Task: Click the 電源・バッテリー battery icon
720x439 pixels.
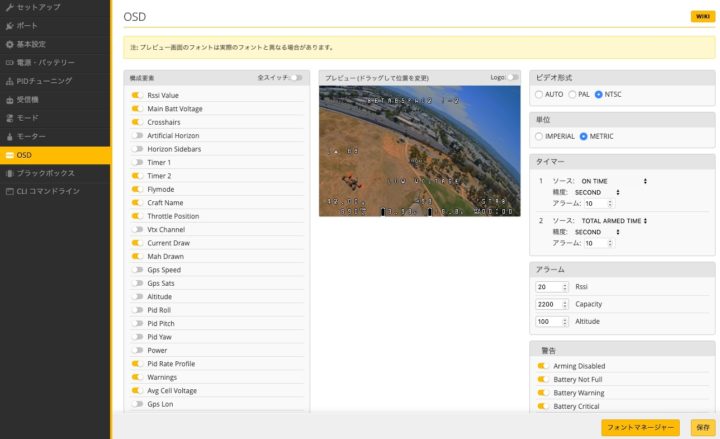Action: point(10,62)
